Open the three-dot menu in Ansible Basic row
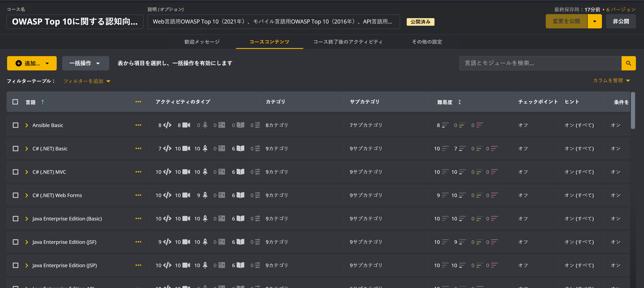The height and width of the screenshot is (288, 644). [x=138, y=125]
